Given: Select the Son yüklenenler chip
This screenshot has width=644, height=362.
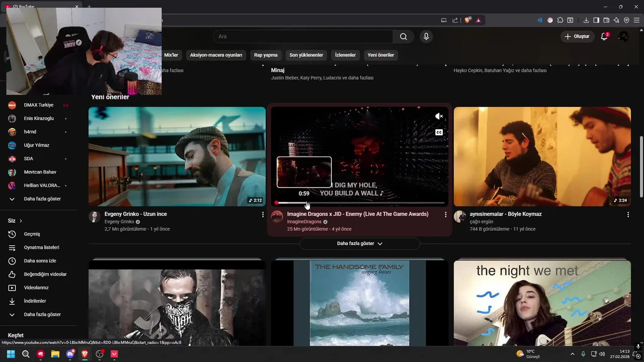Looking at the screenshot, I should pos(306,55).
